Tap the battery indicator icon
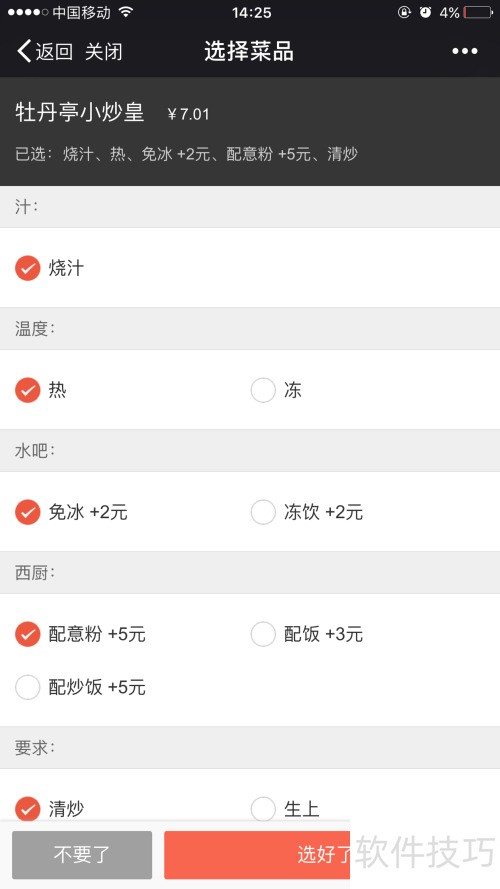The width and height of the screenshot is (500, 889). (x=478, y=12)
